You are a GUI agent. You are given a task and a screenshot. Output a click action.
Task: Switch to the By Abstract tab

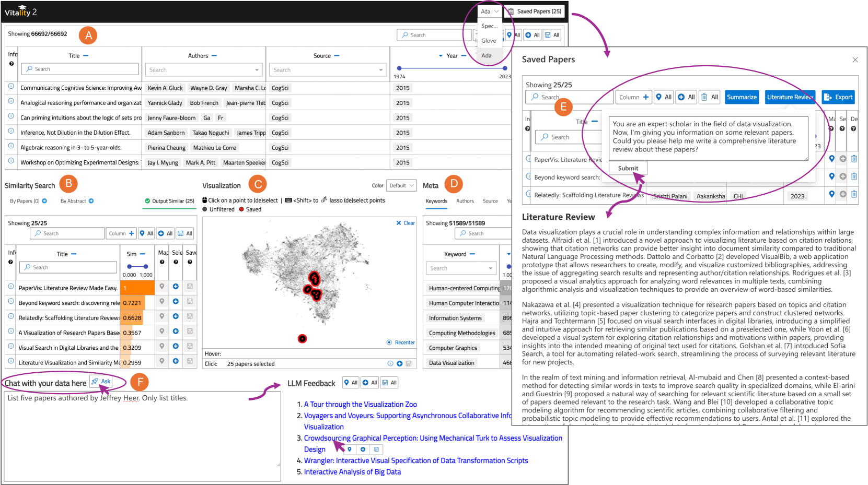coord(77,201)
